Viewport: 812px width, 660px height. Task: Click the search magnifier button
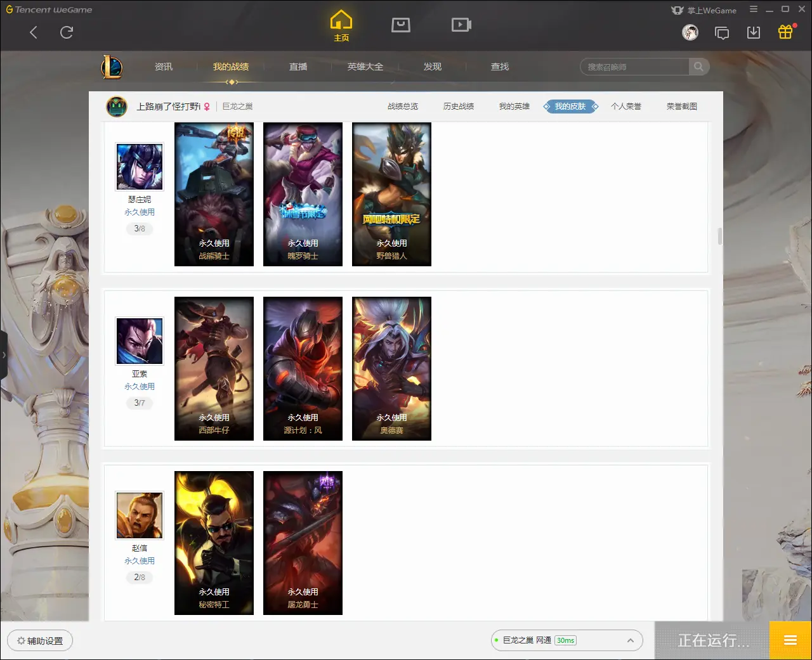(698, 67)
